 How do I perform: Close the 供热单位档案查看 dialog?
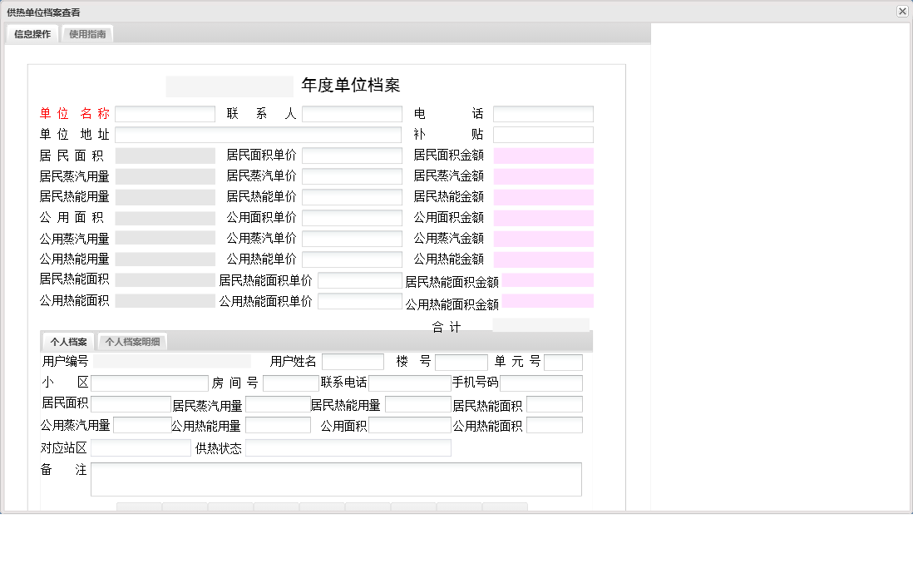tap(902, 12)
